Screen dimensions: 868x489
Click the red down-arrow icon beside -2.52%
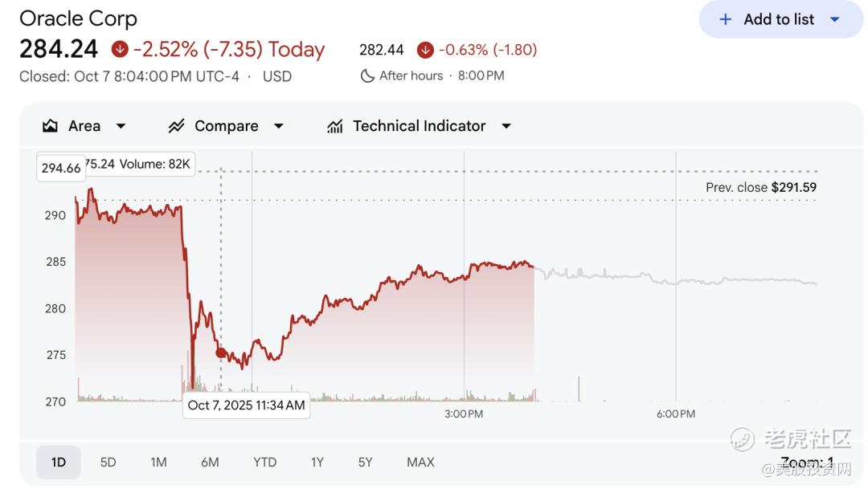tap(120, 50)
